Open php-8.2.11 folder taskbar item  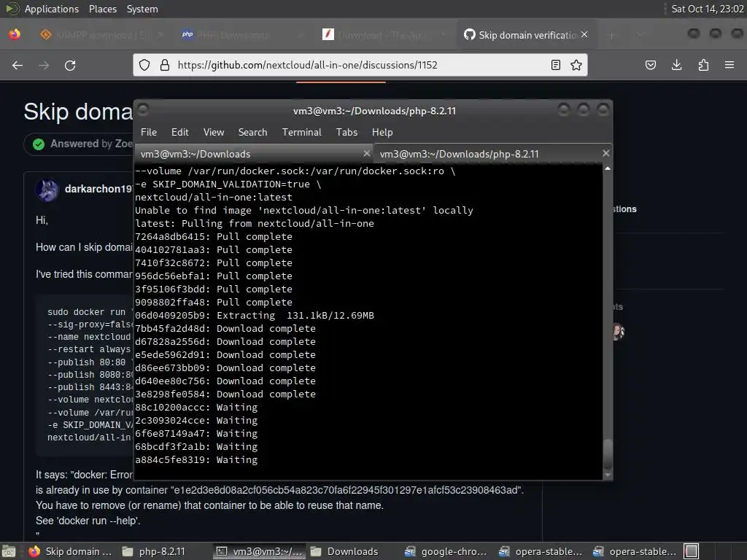pyautogui.click(x=154, y=551)
